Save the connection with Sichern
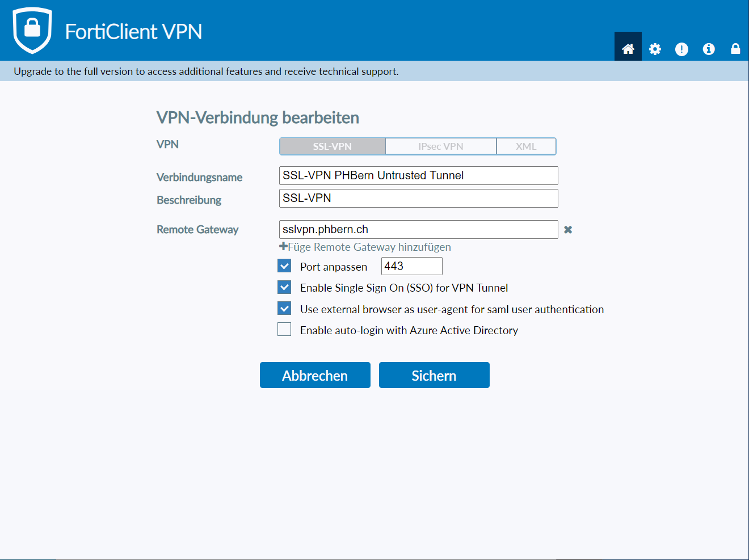The width and height of the screenshot is (749, 560). pyautogui.click(x=434, y=375)
